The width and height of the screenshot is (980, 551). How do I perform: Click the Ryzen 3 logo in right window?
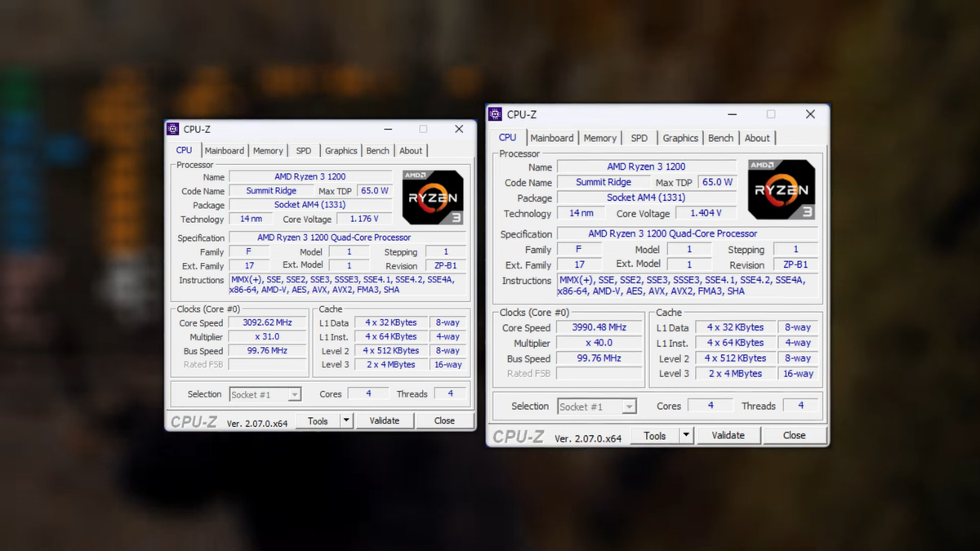coord(782,189)
